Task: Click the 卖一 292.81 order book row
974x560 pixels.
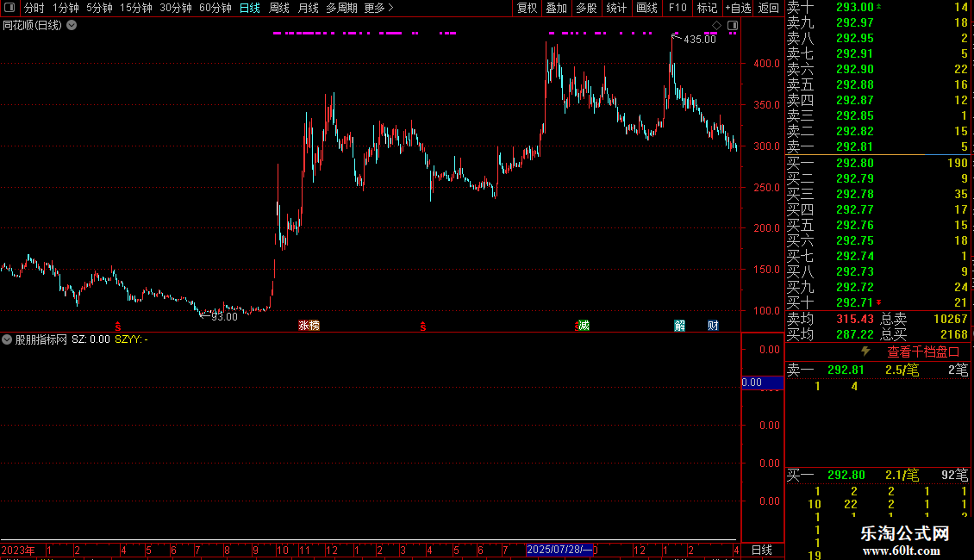Action: (x=877, y=146)
